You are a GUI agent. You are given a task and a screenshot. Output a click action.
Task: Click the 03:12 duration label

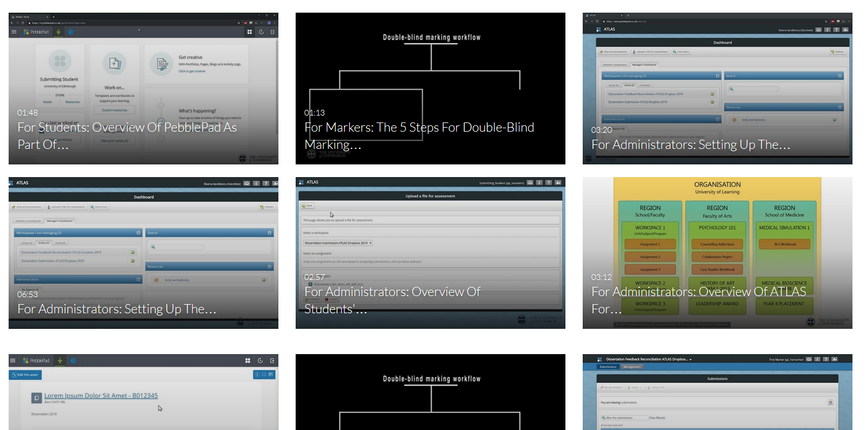click(x=602, y=277)
